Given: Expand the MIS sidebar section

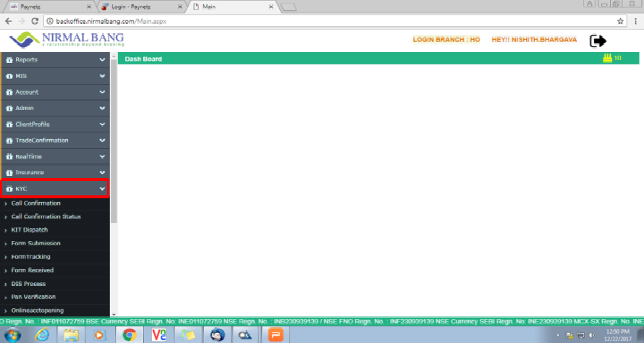Looking at the screenshot, I should pyautogui.click(x=55, y=75).
